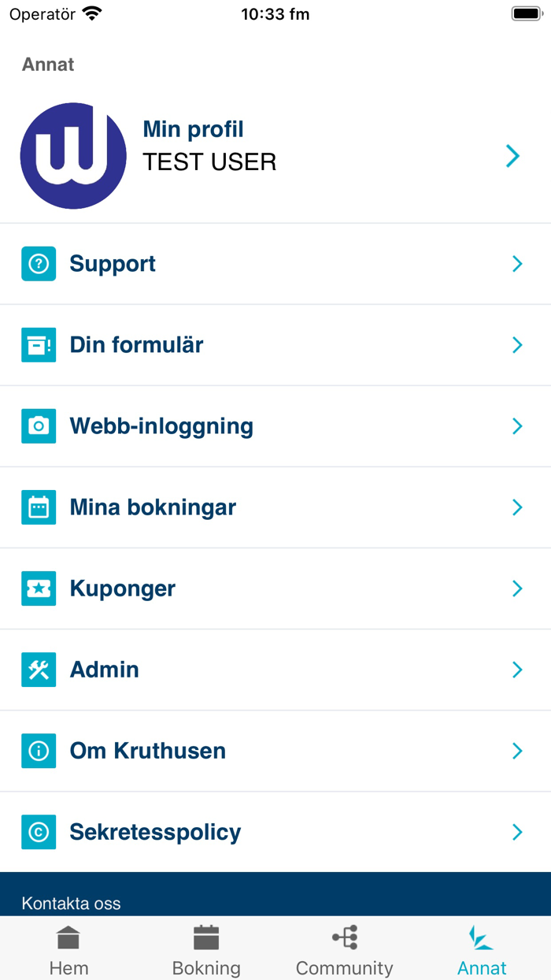Image resolution: width=551 pixels, height=980 pixels.
Task: Switch to the Hem tab
Action: (68, 948)
